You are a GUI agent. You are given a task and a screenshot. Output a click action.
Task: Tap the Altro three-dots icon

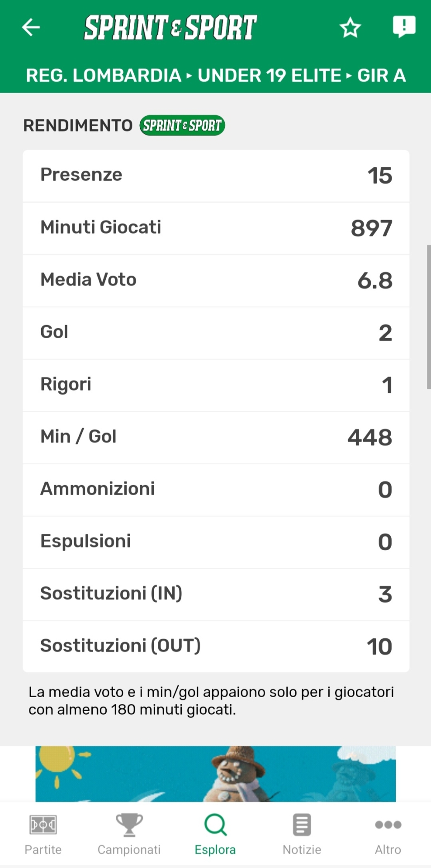[x=388, y=825]
